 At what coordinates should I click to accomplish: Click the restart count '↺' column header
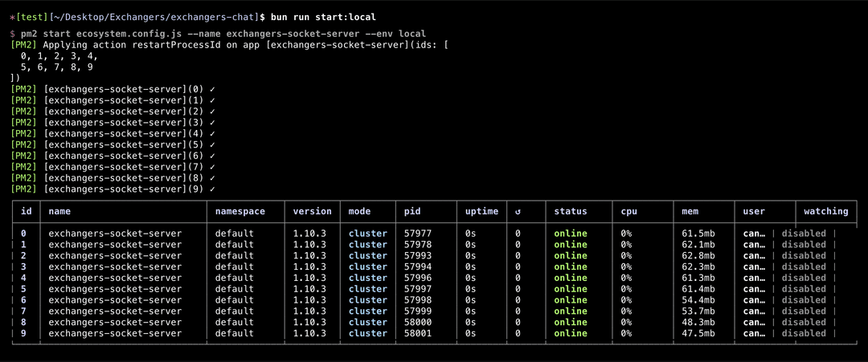[x=518, y=211]
